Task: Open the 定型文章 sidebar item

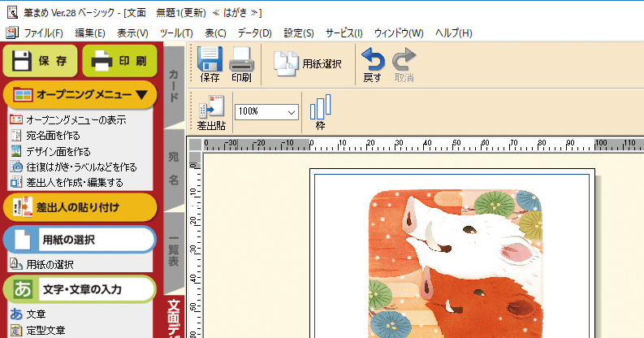Action: [x=45, y=330]
